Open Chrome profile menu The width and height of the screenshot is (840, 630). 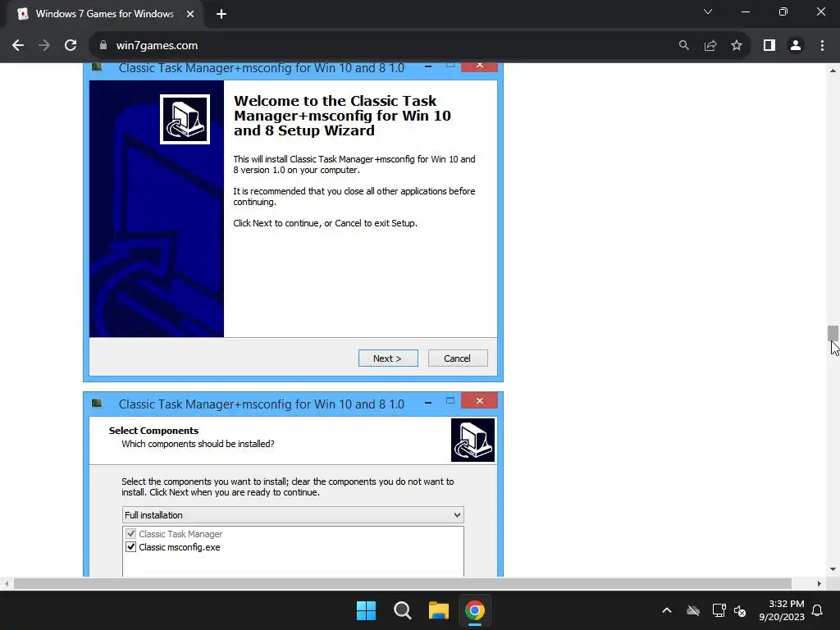click(x=796, y=46)
